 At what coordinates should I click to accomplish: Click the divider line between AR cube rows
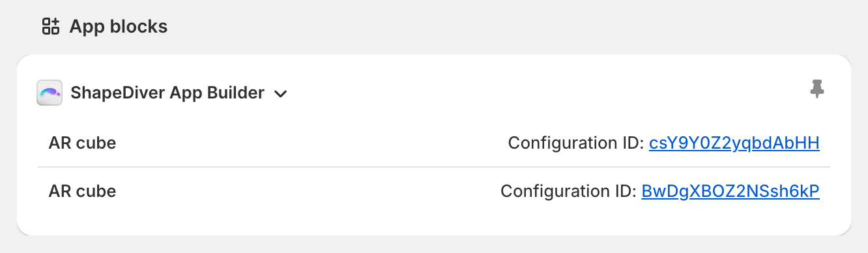coord(434,167)
